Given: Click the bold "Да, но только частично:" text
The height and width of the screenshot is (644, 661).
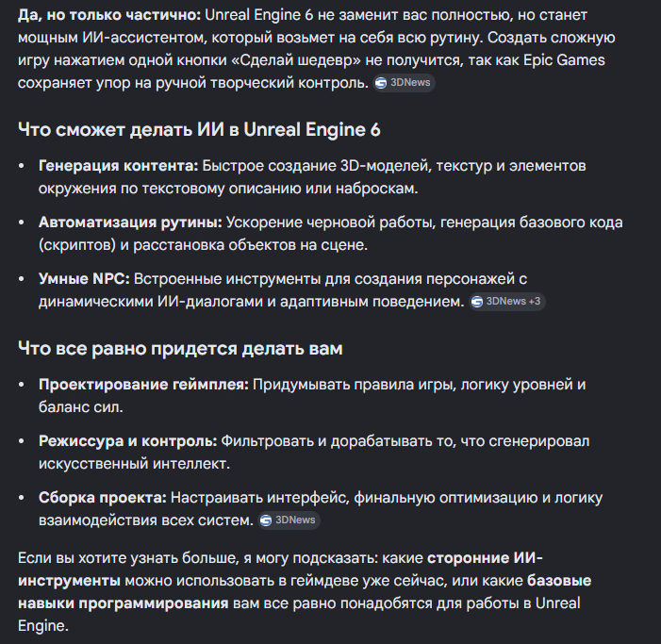Looking at the screenshot, I should (x=109, y=15).
